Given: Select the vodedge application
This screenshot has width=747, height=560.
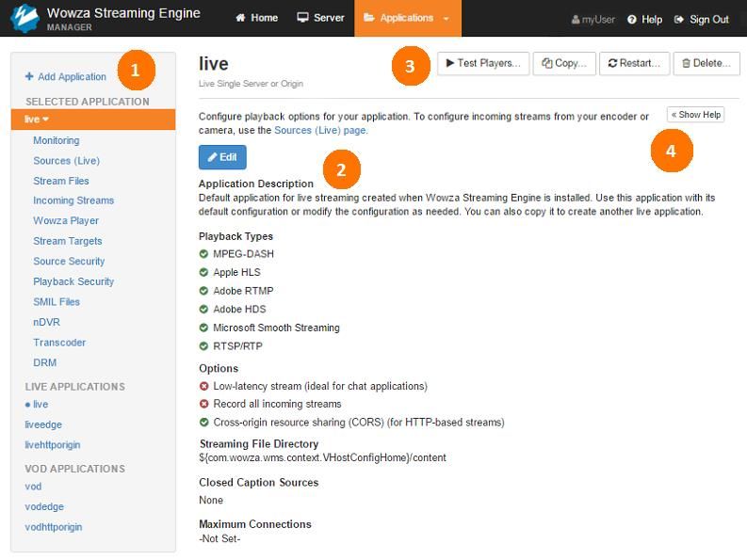Looking at the screenshot, I should click(x=44, y=506).
